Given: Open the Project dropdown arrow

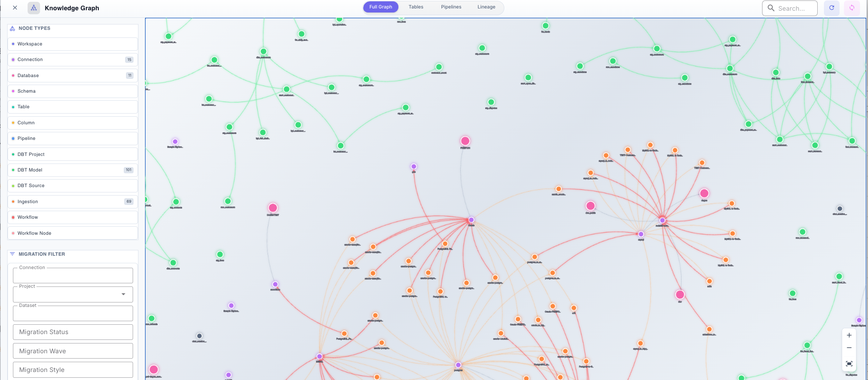Looking at the screenshot, I should [123, 294].
